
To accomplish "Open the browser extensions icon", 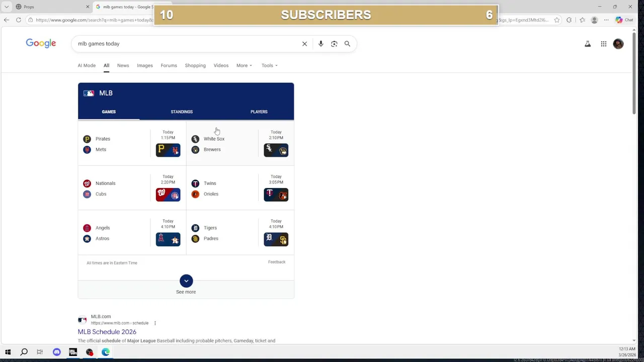I will (x=569, y=20).
